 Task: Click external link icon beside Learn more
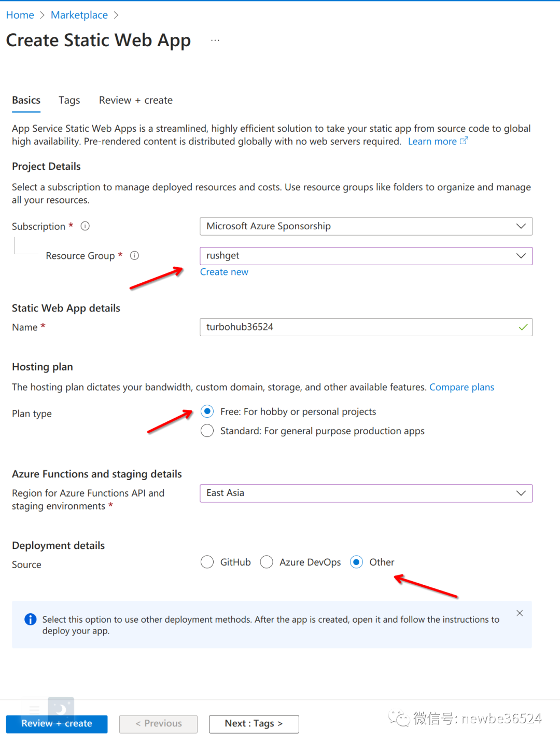[x=464, y=141]
